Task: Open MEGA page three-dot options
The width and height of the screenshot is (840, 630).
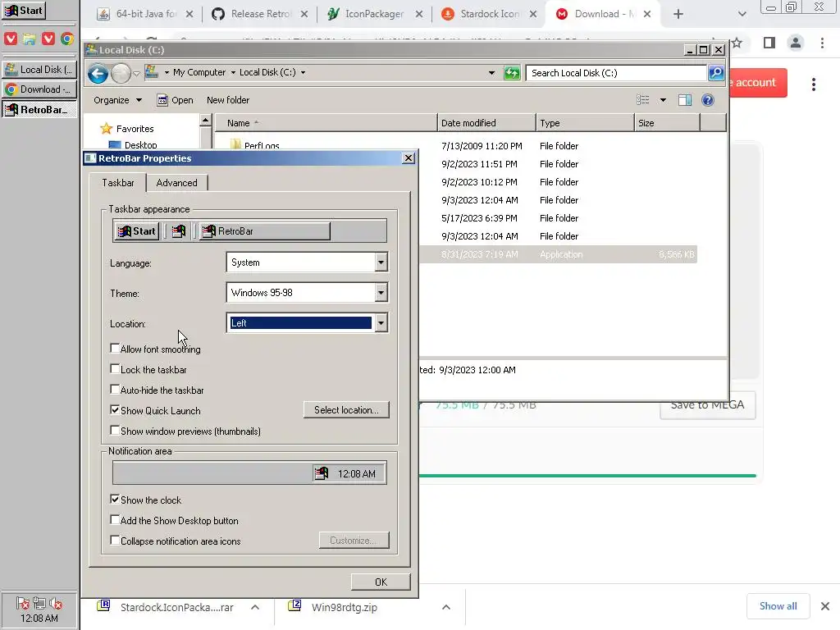Action: [813, 84]
